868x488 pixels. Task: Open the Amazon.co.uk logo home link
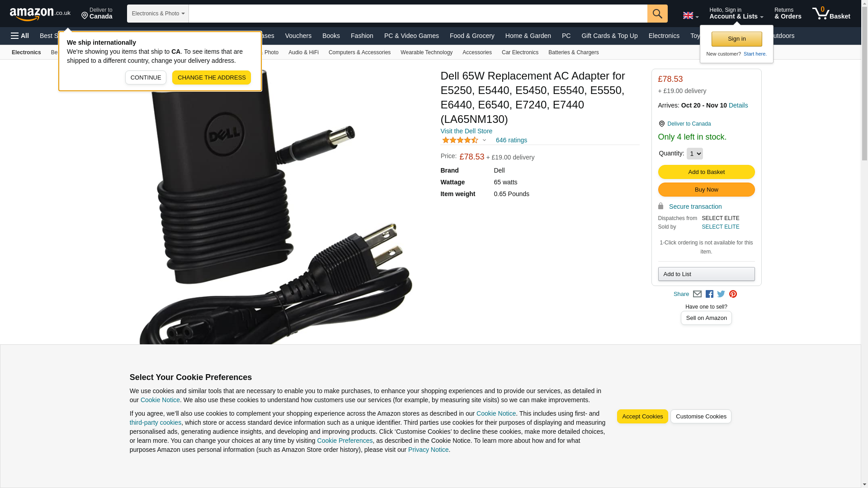pyautogui.click(x=40, y=14)
